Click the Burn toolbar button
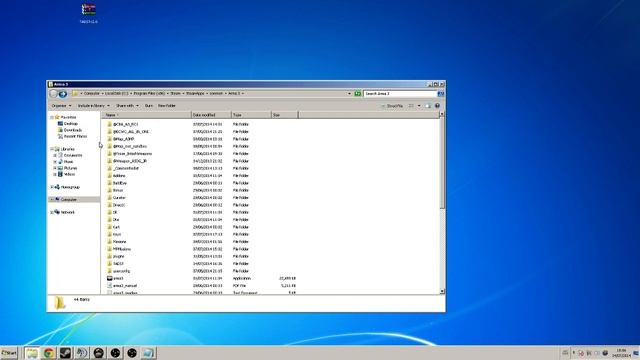Viewport: 640px width, 360px height. [149, 106]
